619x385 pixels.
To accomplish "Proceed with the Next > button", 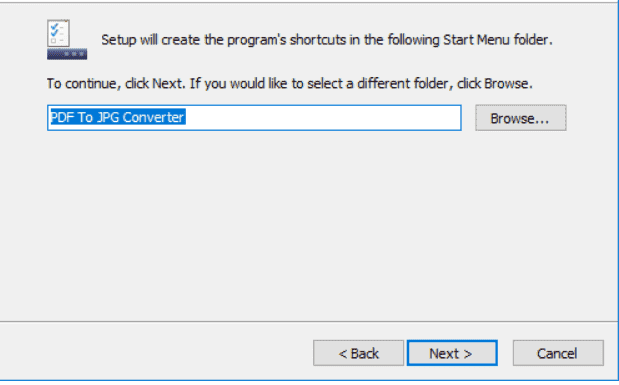I will [452, 353].
